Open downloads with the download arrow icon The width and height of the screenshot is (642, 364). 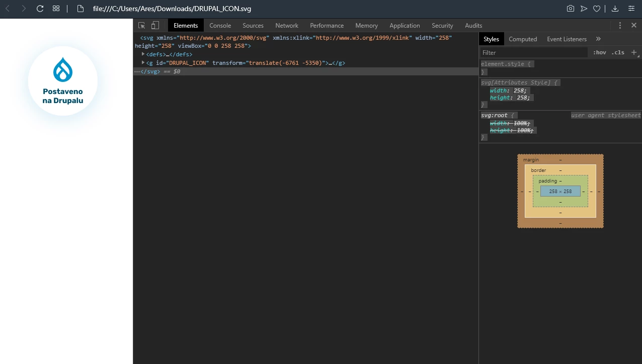pyautogui.click(x=615, y=9)
